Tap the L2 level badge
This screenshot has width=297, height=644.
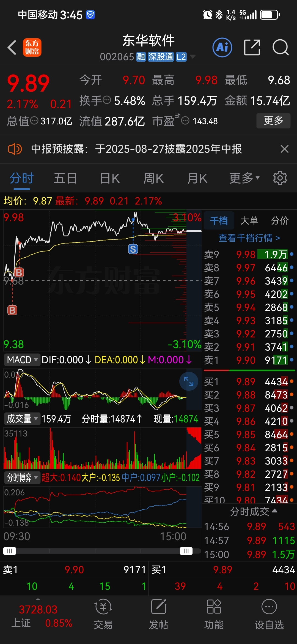[181, 57]
